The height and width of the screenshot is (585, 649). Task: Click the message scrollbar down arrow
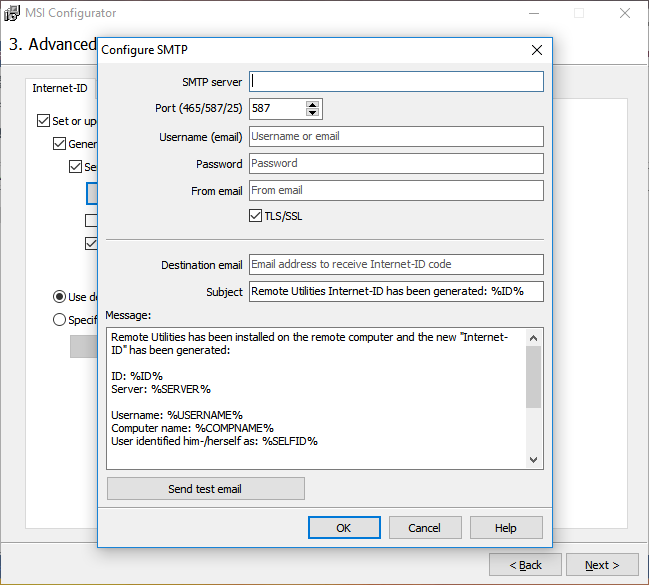[534, 460]
